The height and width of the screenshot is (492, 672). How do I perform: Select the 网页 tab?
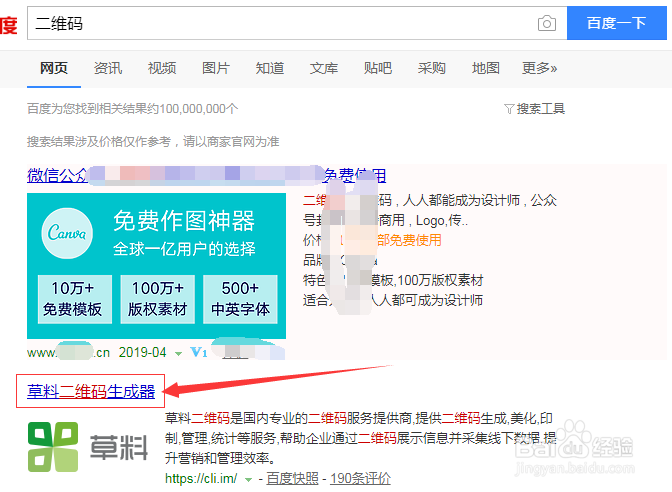click(x=54, y=68)
